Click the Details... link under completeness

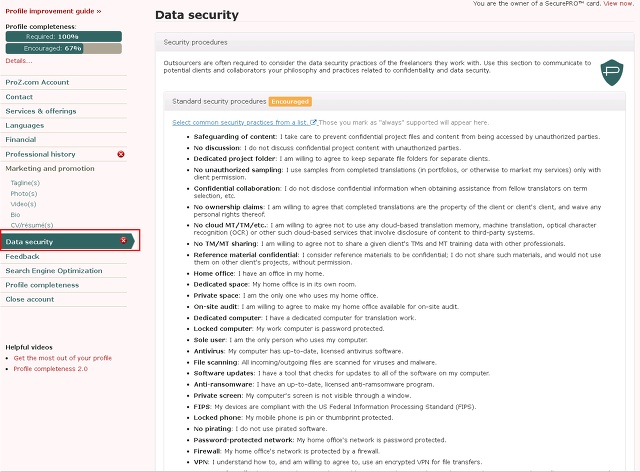18,61
